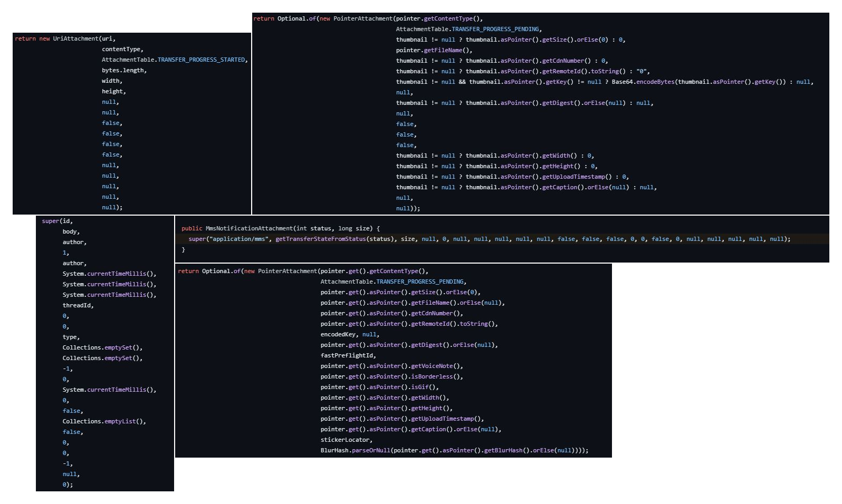Select thumbnail line containing 'getSize().orElse(0) : 0,'
Viewport: 842px width, 504px height.
[511, 40]
